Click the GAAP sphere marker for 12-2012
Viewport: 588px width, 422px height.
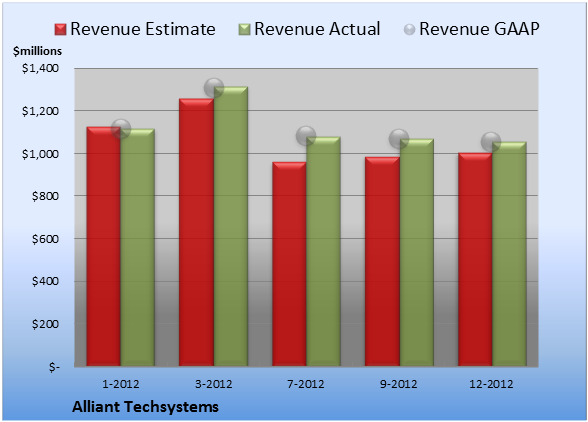(x=491, y=142)
